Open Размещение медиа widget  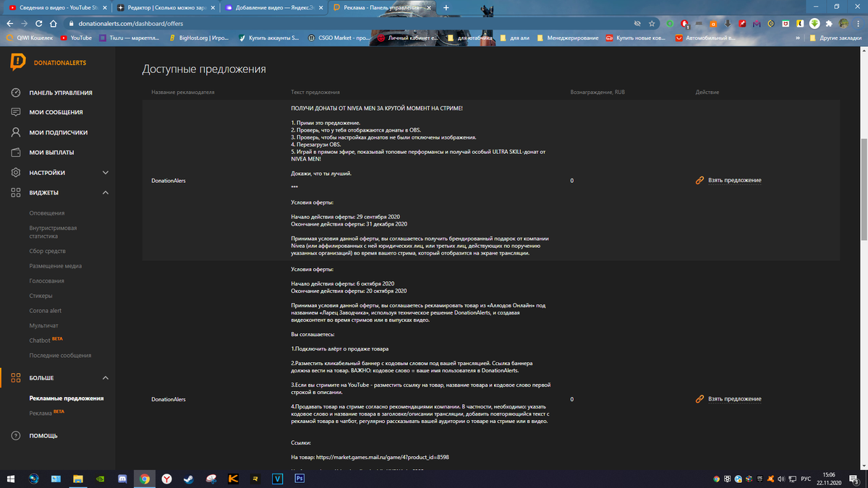pyautogui.click(x=56, y=266)
